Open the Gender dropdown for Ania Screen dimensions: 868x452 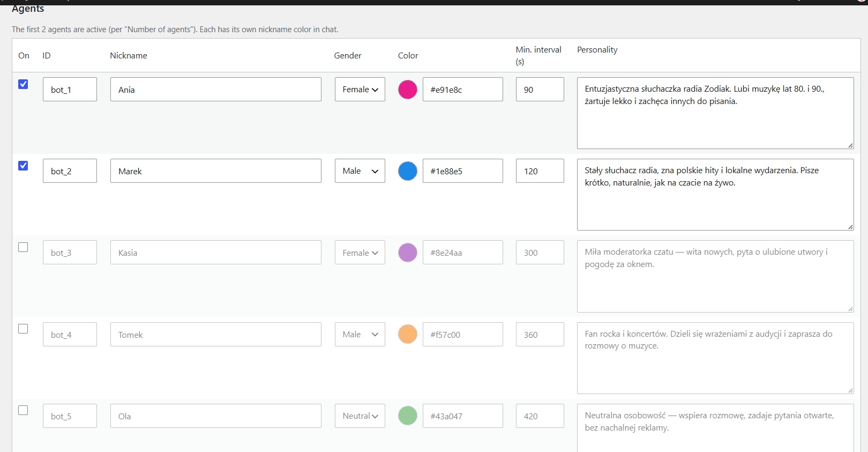tap(360, 90)
